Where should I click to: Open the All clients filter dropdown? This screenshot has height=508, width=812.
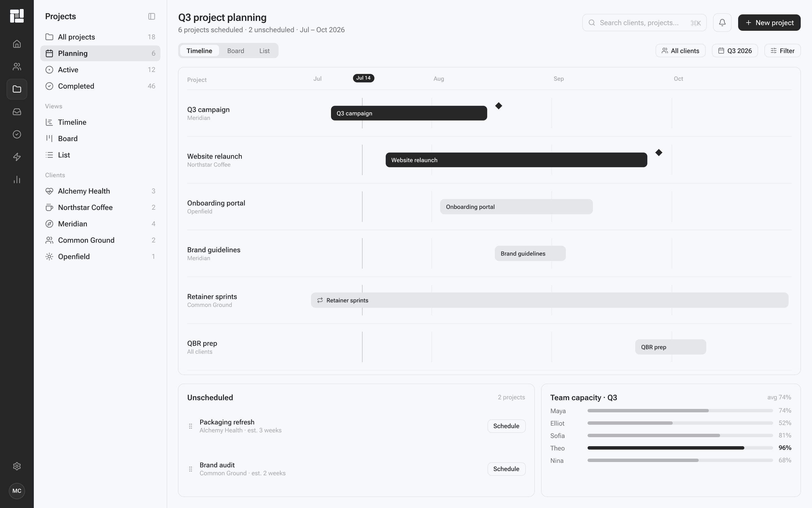coord(680,51)
